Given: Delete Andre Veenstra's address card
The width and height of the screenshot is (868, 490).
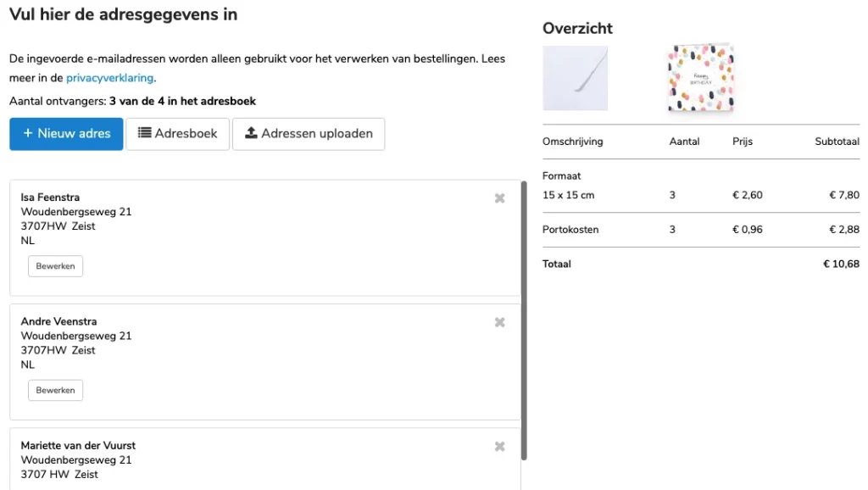Looking at the screenshot, I should [x=499, y=322].
